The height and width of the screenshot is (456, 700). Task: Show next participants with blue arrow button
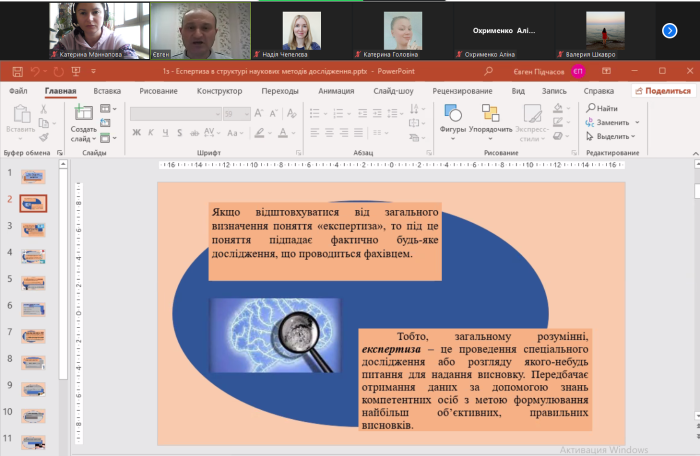(670, 30)
